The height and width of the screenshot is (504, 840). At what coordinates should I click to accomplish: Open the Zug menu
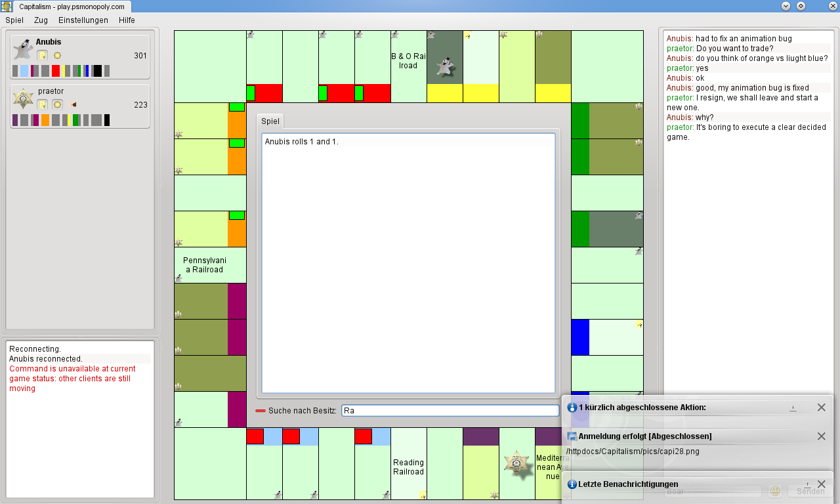coord(41,20)
